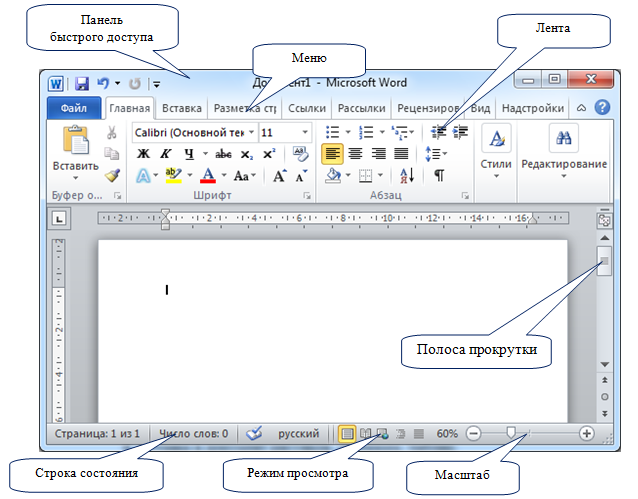Open the Help question mark icon

point(602,107)
